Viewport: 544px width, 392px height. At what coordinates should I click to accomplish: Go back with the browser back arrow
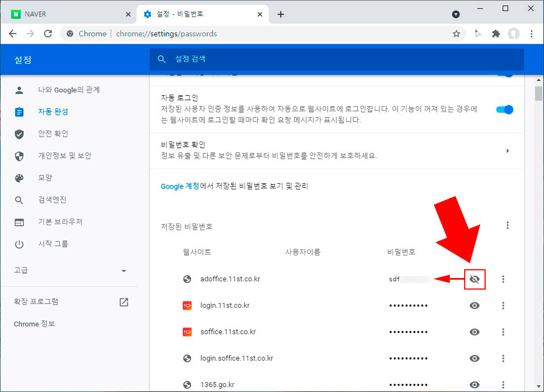tap(13, 34)
